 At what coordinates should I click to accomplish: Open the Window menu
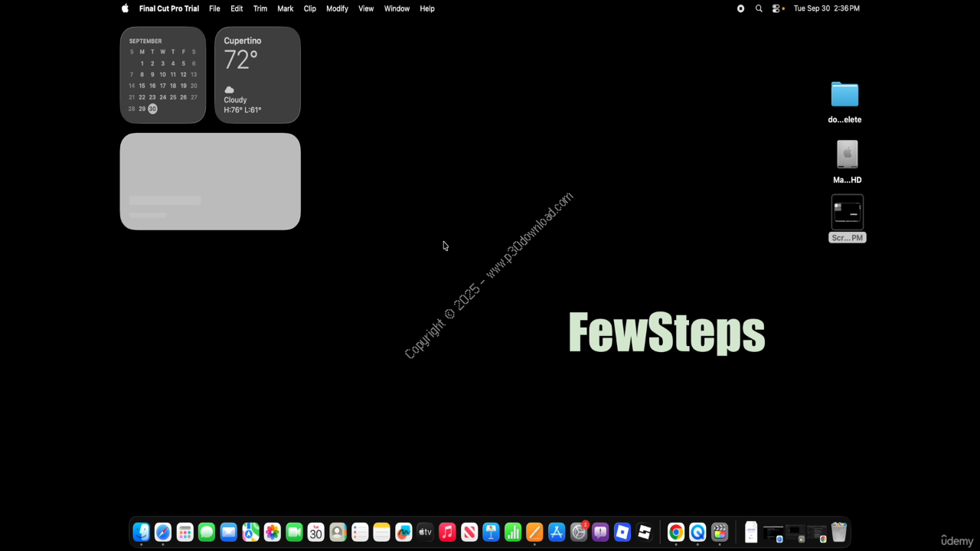pos(397,8)
